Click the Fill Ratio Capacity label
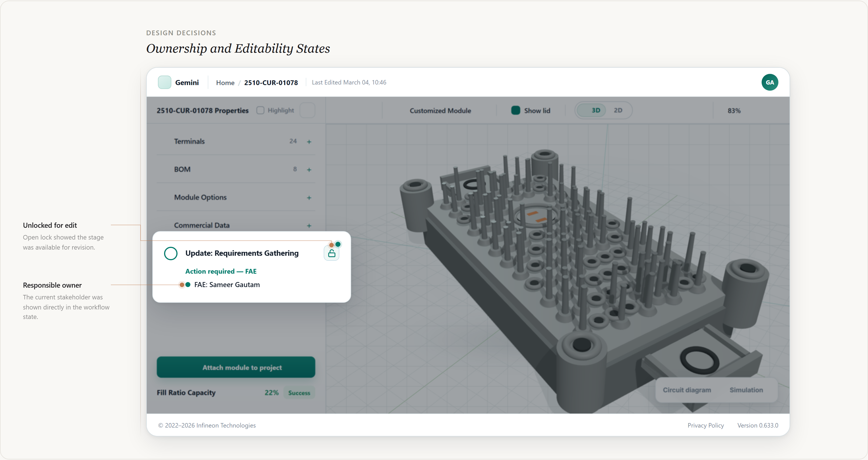Image resolution: width=868 pixels, height=460 pixels. [x=186, y=393]
